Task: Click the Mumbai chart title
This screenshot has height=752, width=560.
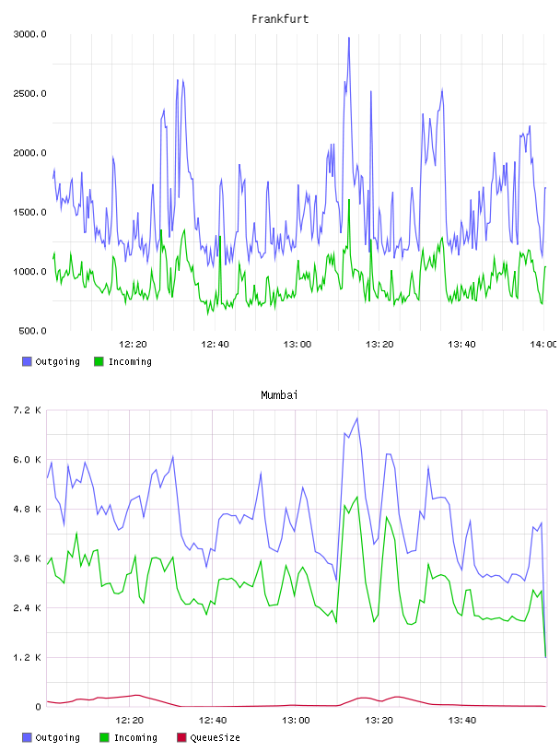Action: [x=279, y=395]
